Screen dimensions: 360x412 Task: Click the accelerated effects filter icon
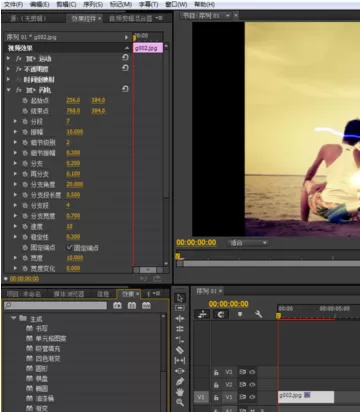point(117,305)
